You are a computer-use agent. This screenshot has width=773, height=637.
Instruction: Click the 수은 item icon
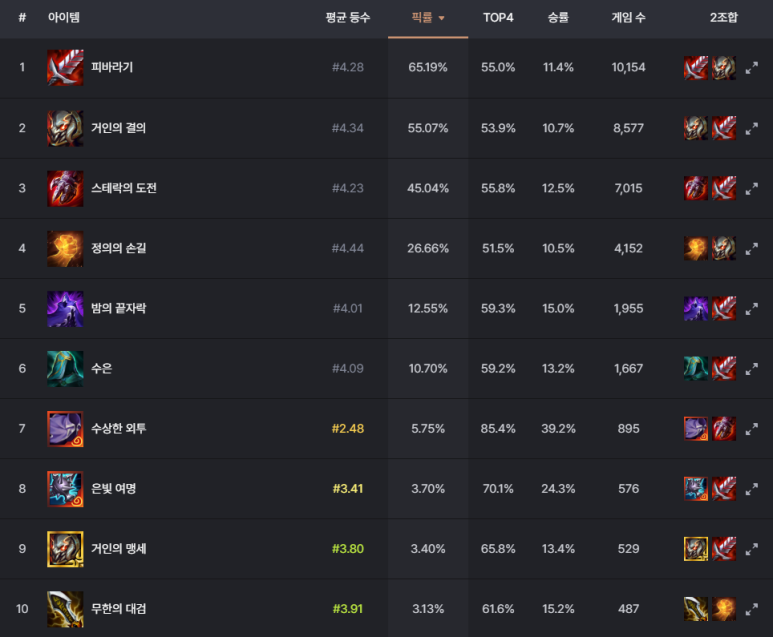(65, 369)
